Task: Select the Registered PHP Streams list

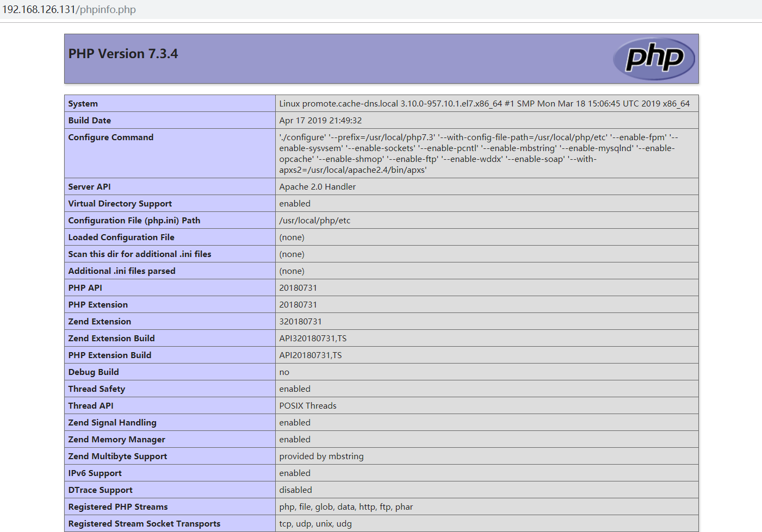Action: (346, 506)
